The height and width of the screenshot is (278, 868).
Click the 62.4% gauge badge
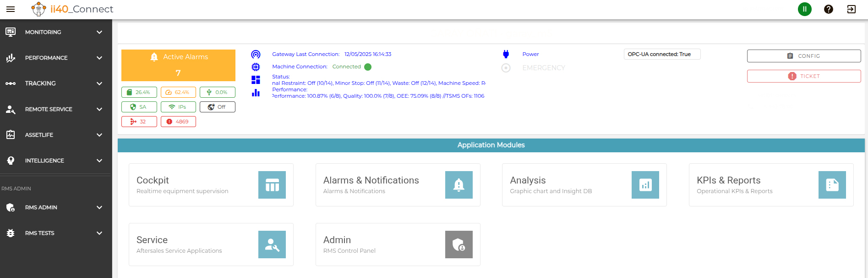point(178,92)
